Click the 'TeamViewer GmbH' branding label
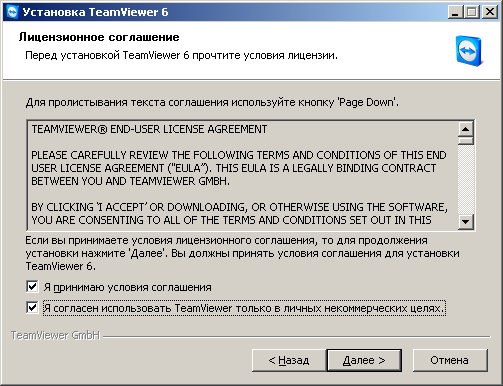The height and width of the screenshot is (386, 503). (x=55, y=335)
